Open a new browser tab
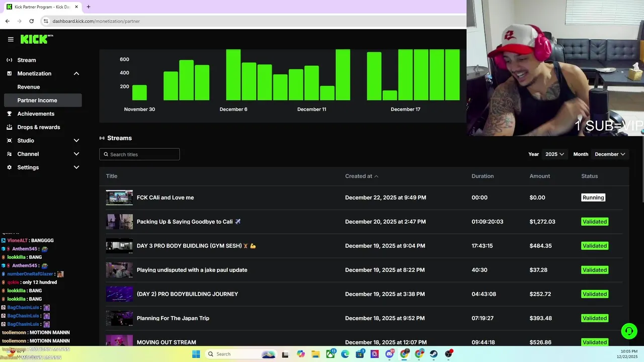Image resolution: width=644 pixels, height=362 pixels. [88, 7]
